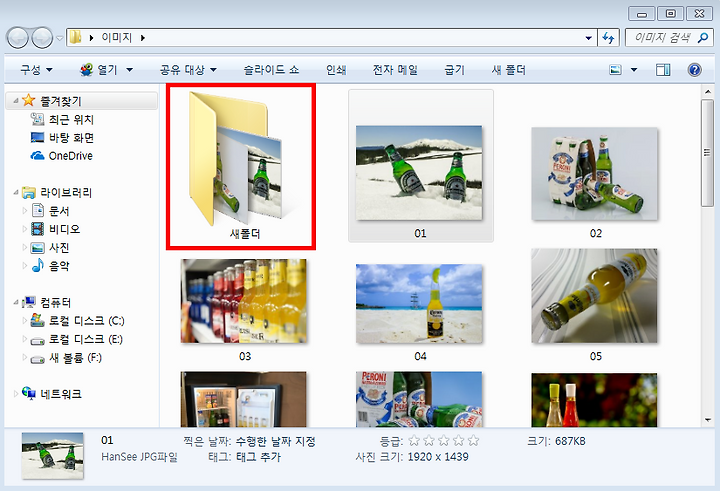Expand the arrow after 이미지 in path
720x491 pixels.
(x=143, y=38)
